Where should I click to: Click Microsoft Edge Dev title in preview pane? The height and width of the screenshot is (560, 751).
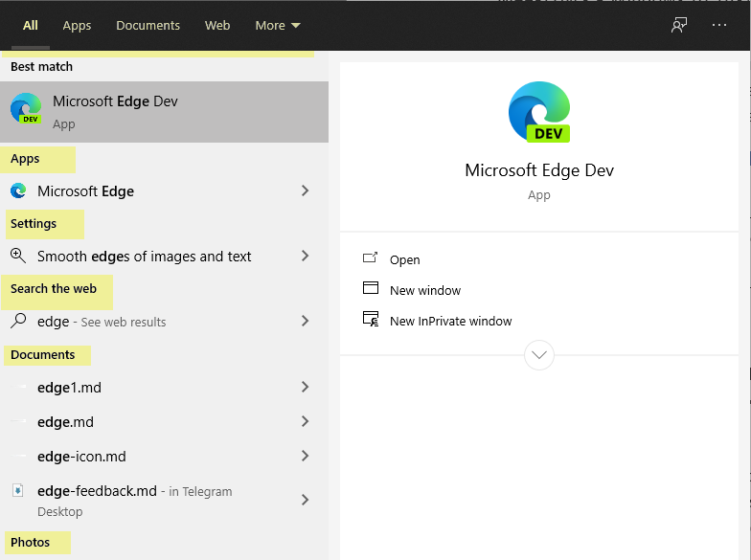click(x=539, y=170)
